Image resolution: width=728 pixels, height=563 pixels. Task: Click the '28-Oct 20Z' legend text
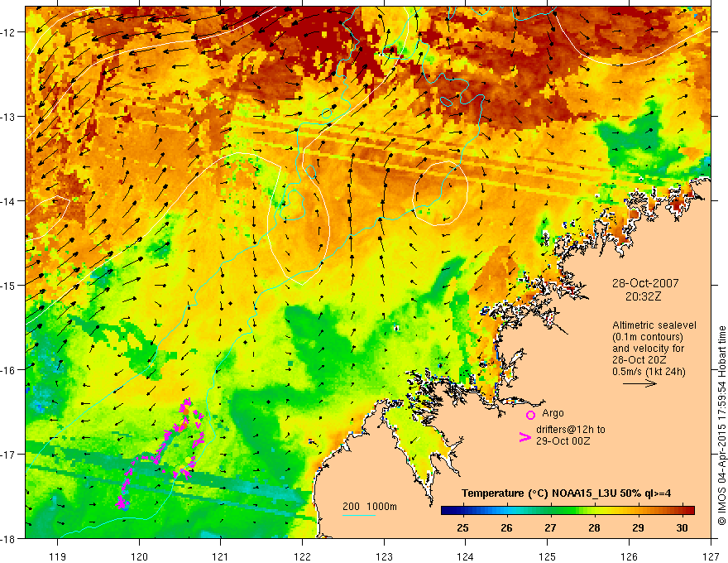[638, 360]
